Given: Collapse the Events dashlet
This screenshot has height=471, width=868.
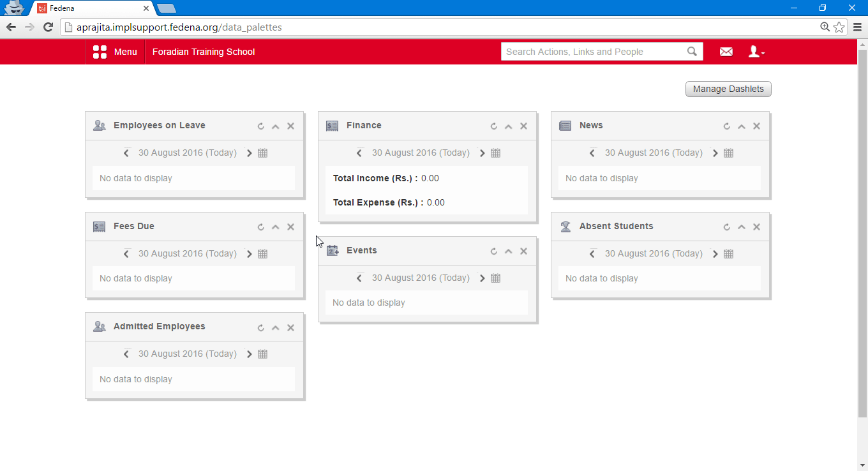Looking at the screenshot, I should 509,251.
